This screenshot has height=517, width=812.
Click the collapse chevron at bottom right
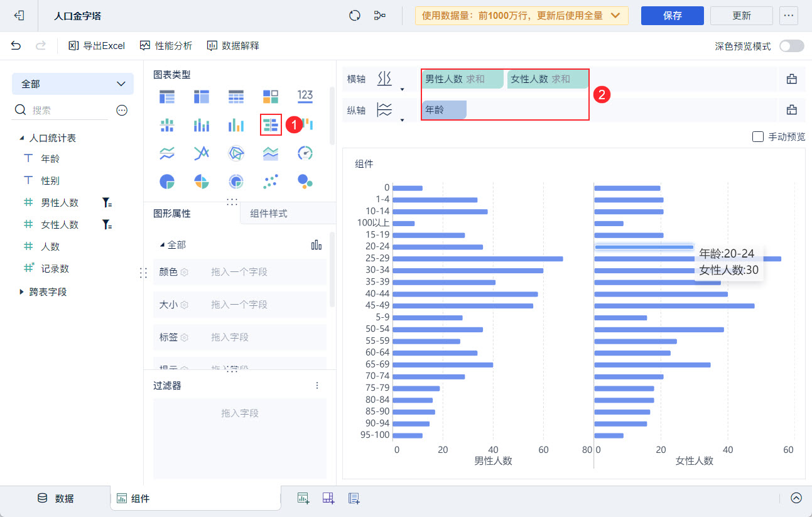(796, 498)
